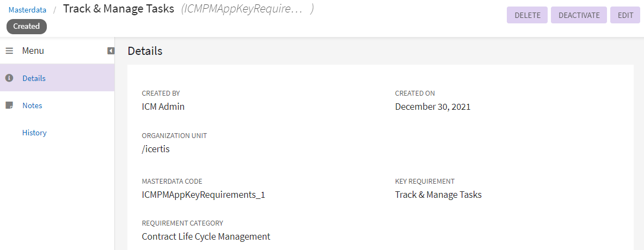
Task: Click the Menu label in sidebar header
Action: point(33,51)
